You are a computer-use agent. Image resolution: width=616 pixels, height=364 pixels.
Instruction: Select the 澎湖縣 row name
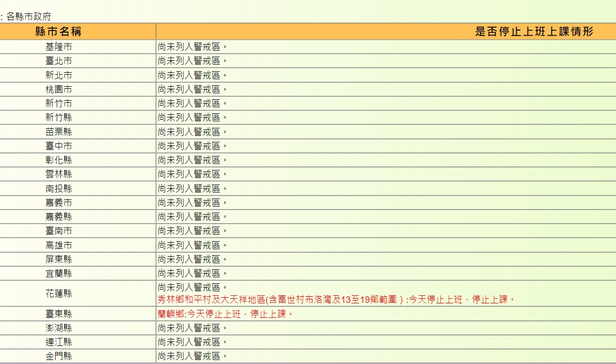tap(59, 328)
